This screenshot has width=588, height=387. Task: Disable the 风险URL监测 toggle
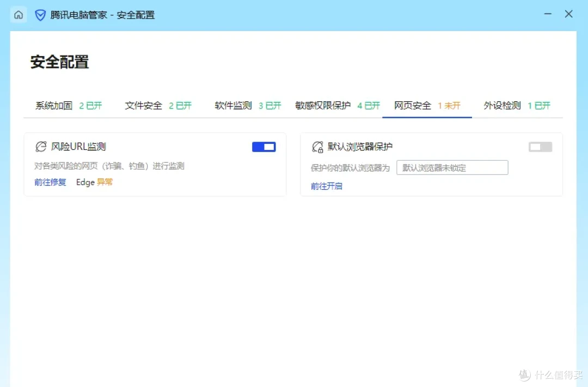(x=264, y=147)
